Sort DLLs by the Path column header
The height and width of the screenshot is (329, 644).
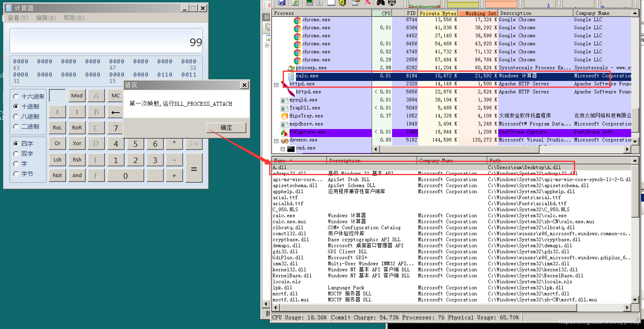(558, 160)
